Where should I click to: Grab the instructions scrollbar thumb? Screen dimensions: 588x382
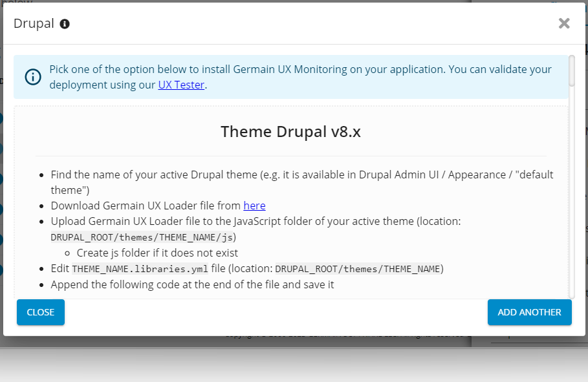[572, 71]
